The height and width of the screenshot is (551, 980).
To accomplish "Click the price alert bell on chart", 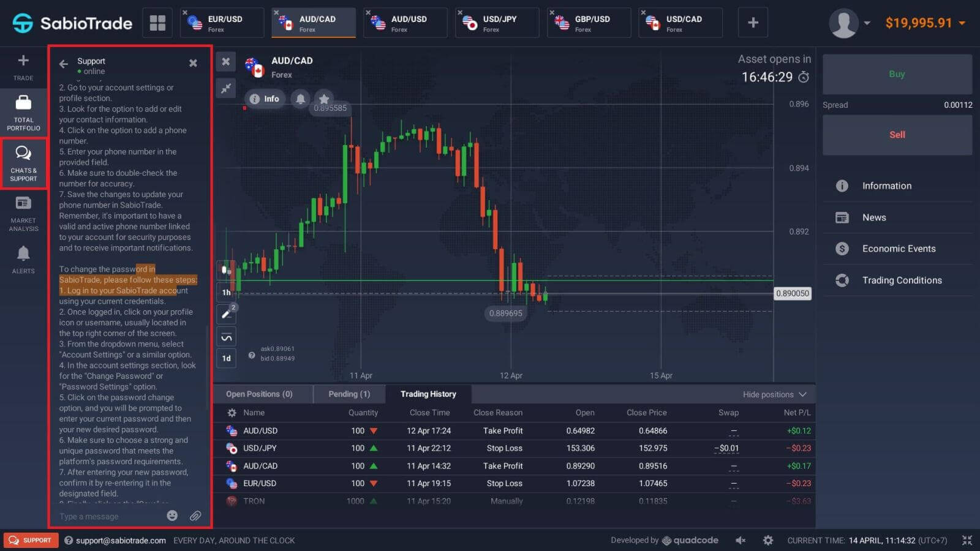I will [x=300, y=99].
